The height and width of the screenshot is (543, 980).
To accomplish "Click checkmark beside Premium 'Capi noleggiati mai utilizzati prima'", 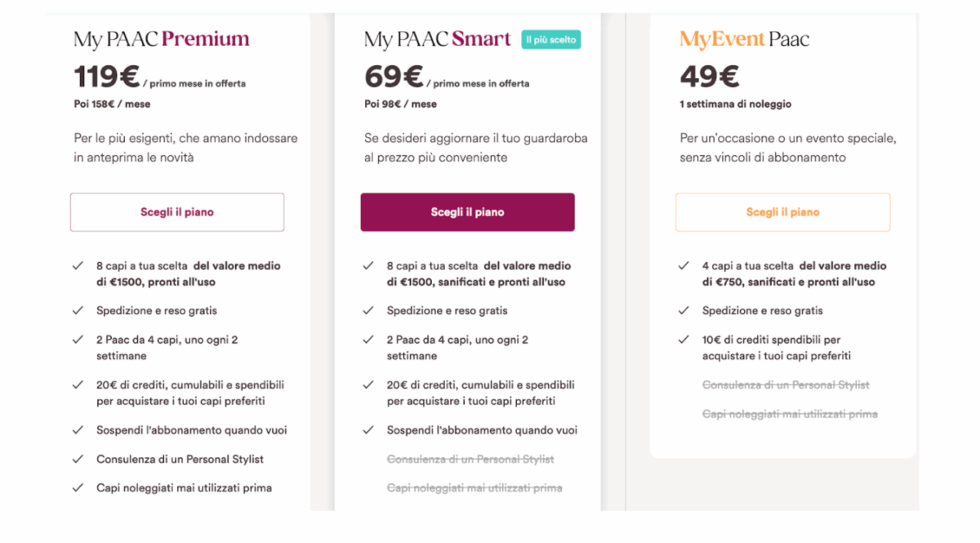I will (x=78, y=487).
